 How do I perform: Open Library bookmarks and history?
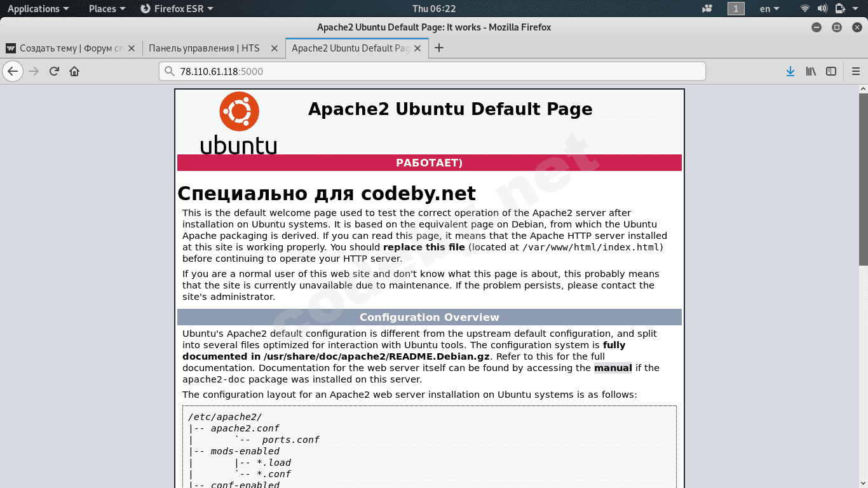point(811,71)
